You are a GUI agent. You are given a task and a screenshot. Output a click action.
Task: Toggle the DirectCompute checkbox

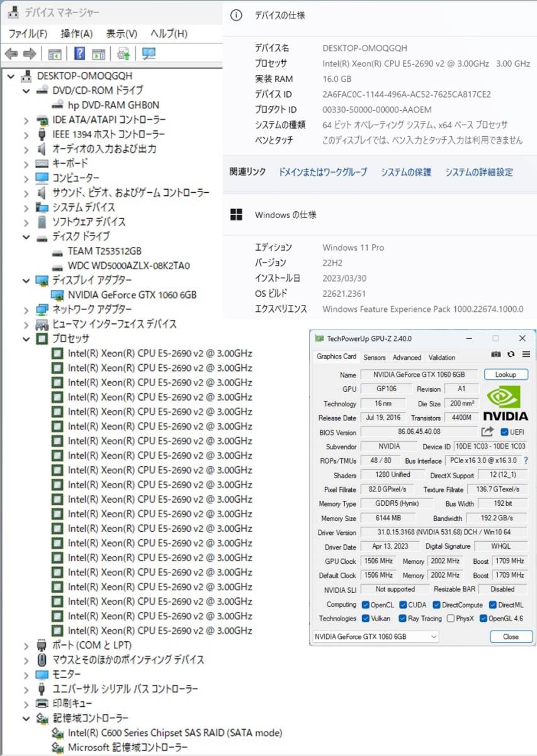(x=437, y=605)
